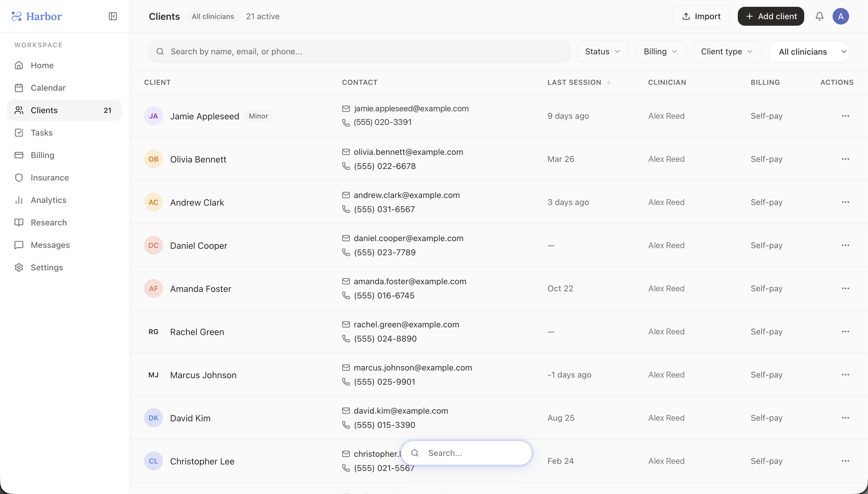868x494 pixels.
Task: Click David Kim's DK avatar
Action: pyautogui.click(x=154, y=418)
